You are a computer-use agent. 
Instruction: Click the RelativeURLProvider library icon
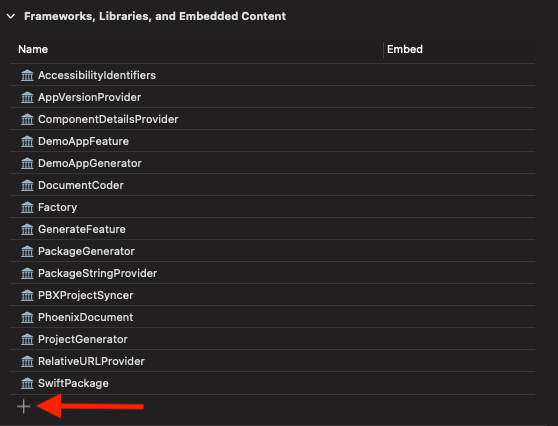click(x=27, y=362)
